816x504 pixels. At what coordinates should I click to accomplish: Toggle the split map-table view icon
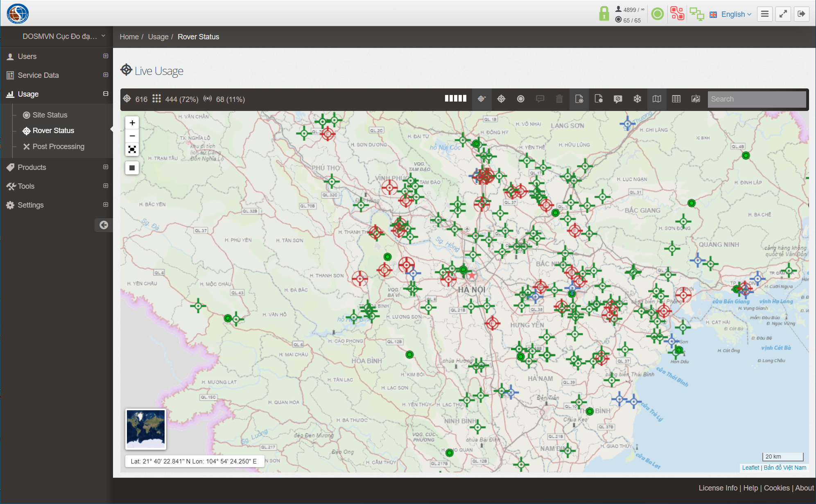coord(696,99)
